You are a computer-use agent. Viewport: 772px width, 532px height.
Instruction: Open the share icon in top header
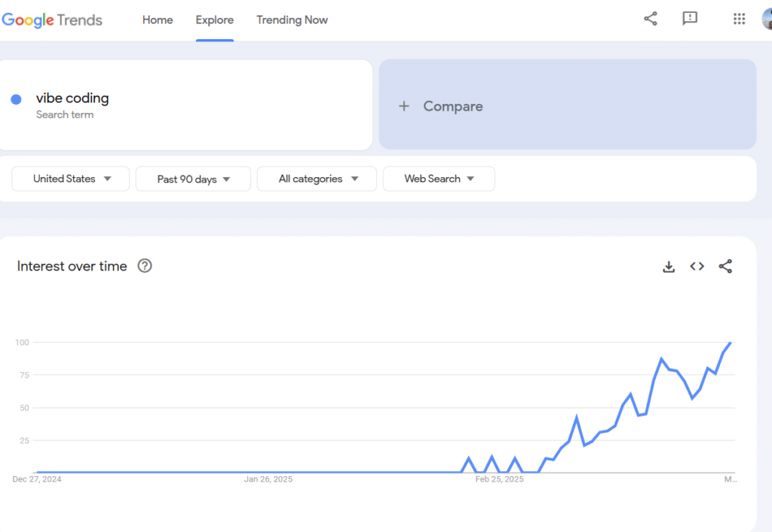tap(651, 20)
